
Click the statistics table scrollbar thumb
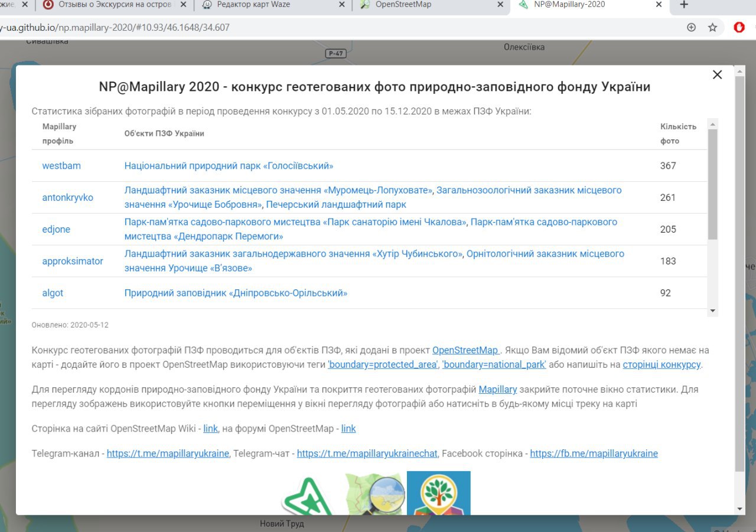pos(713,184)
